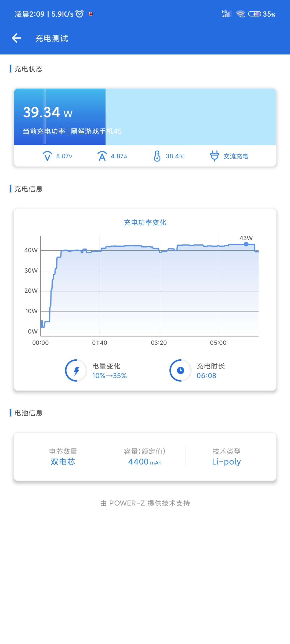Tap the 38.4℃ temperature value
Screen dimensions: 290x644
click(175, 156)
